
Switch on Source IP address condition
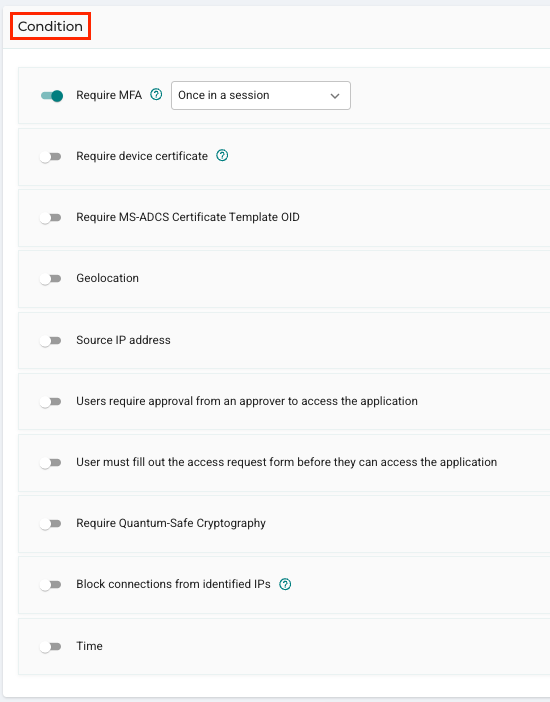(50, 341)
